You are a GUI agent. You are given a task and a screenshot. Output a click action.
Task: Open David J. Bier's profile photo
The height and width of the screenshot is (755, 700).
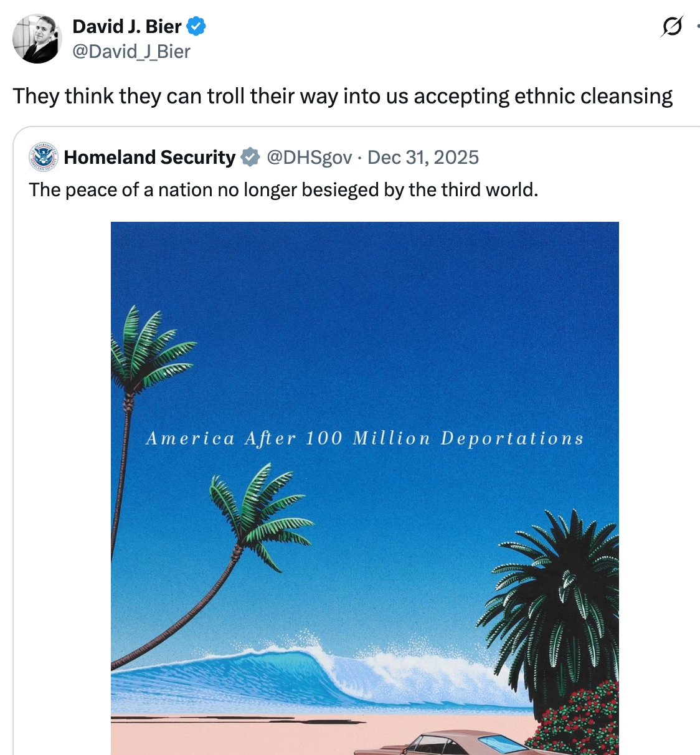coord(37,39)
